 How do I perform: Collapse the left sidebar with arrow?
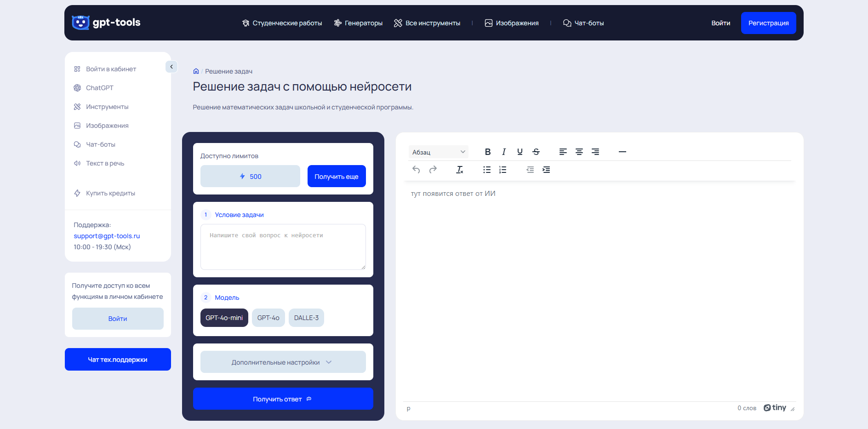click(171, 67)
